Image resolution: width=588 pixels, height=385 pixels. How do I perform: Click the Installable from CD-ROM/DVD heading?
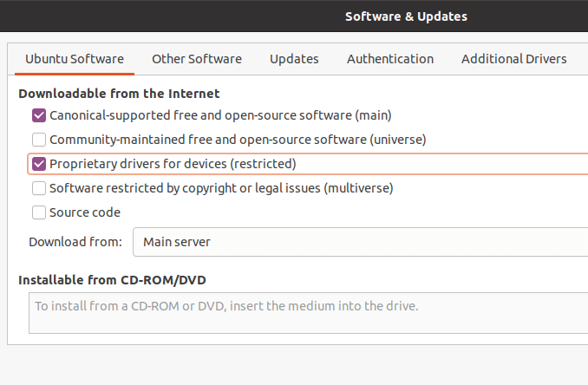pyautogui.click(x=112, y=280)
